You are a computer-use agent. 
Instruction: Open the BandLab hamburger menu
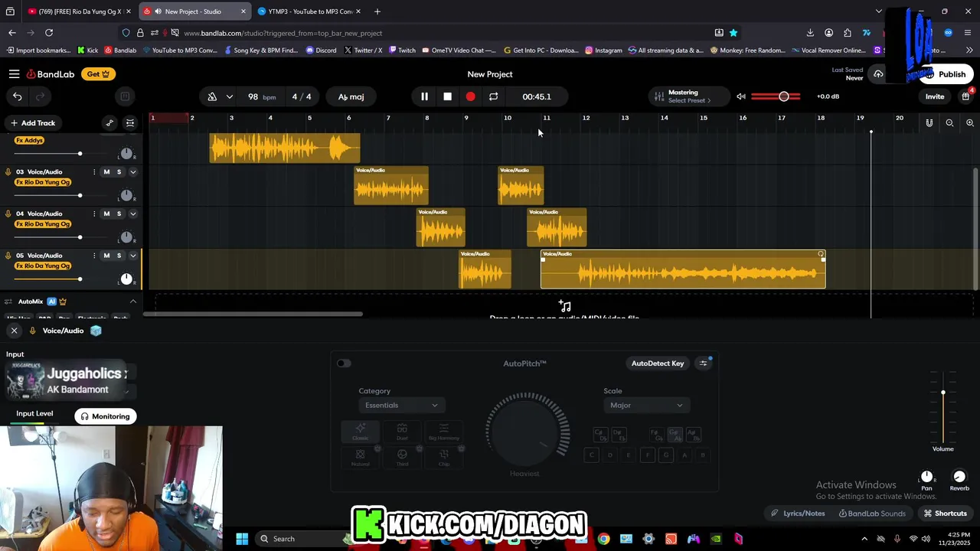click(x=14, y=74)
